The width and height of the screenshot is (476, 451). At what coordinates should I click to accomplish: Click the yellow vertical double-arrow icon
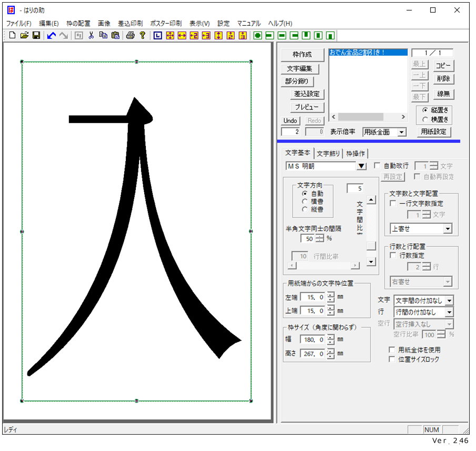tap(219, 35)
